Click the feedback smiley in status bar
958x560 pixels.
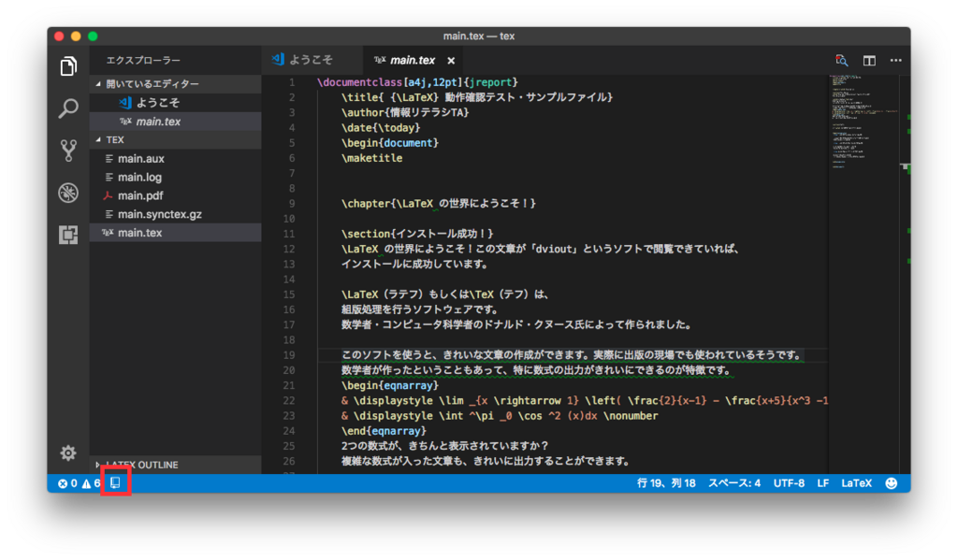(892, 483)
